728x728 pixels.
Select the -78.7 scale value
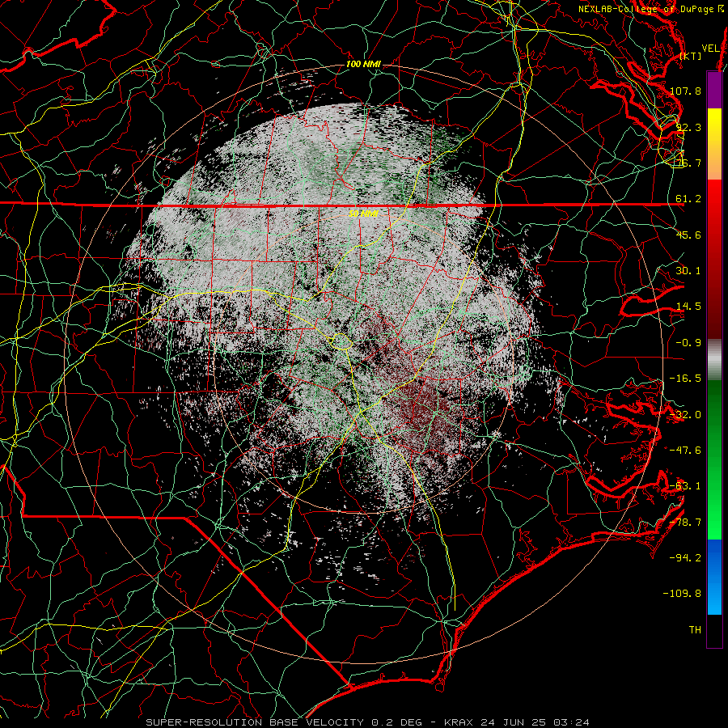tap(685, 523)
